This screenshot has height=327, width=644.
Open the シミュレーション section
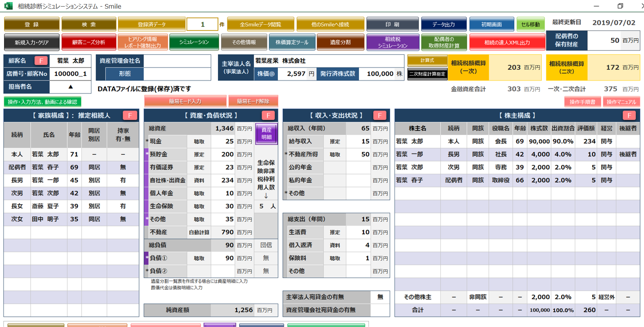pos(194,42)
